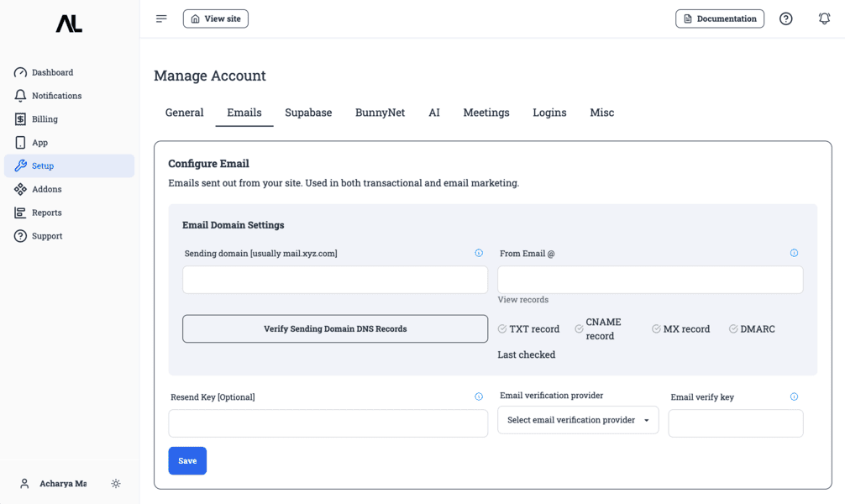
Task: Expand the email verification provider dropdown
Action: [578, 420]
